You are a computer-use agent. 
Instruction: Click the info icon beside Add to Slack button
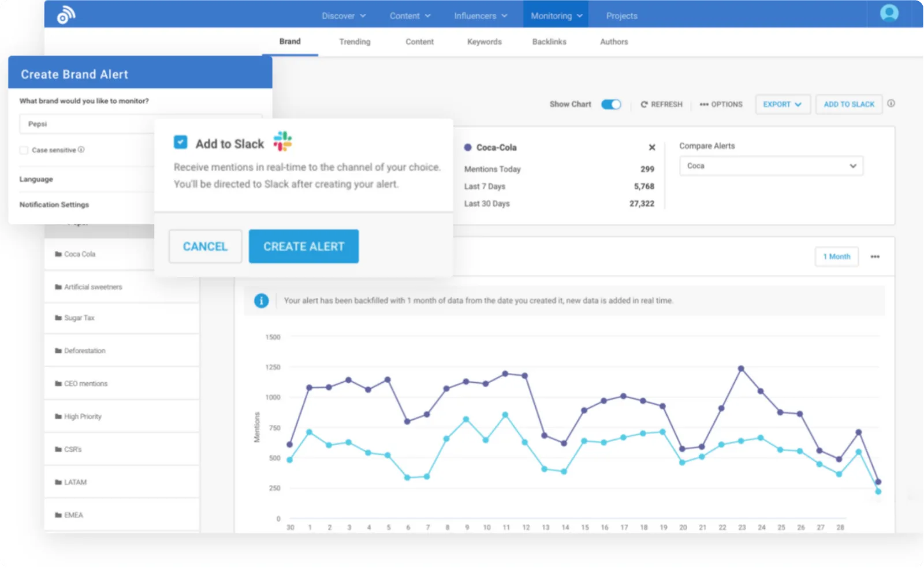point(891,104)
